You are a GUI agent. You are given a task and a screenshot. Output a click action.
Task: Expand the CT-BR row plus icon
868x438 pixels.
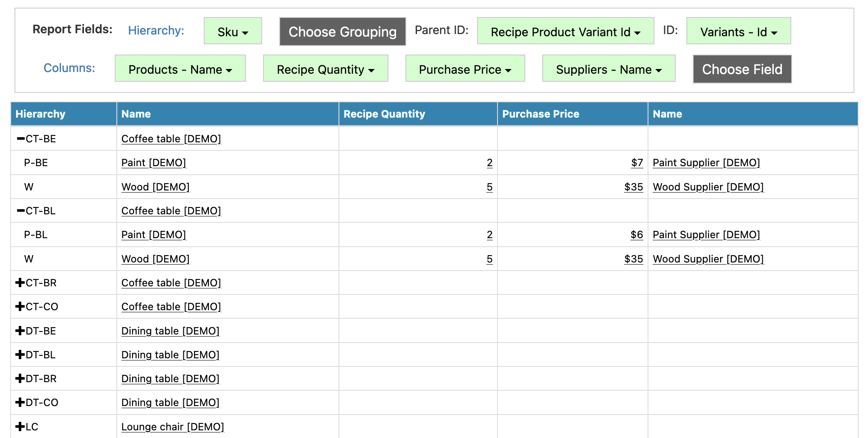point(20,282)
